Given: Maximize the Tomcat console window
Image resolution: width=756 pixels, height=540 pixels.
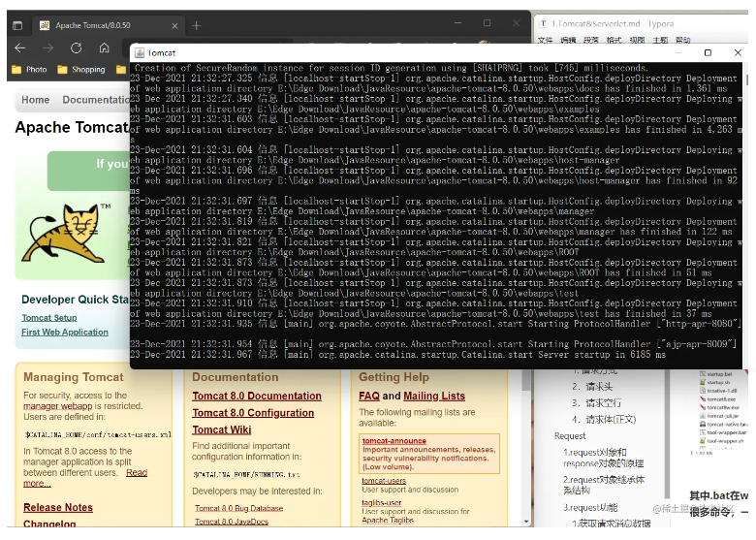Looking at the screenshot, I should [x=708, y=52].
